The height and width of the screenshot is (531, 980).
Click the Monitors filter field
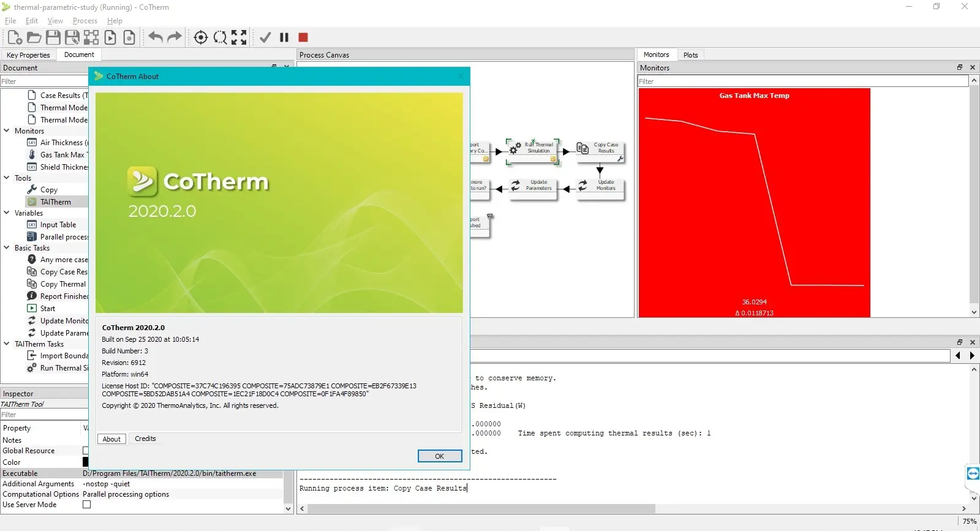[x=802, y=81]
